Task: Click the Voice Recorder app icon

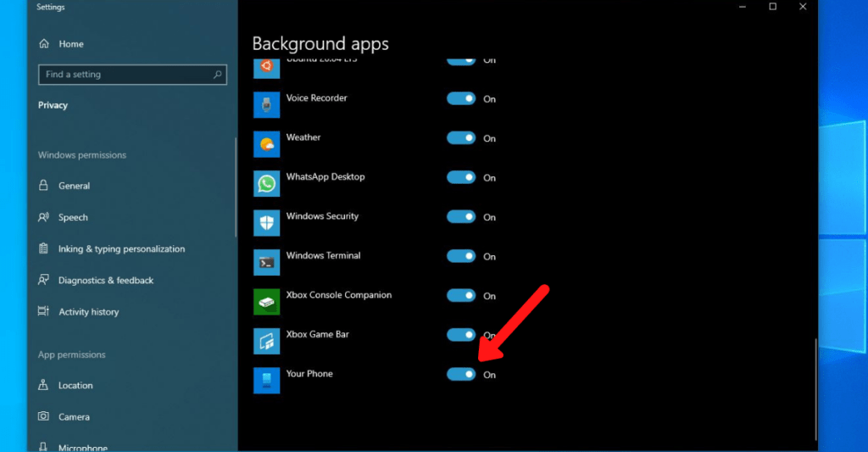Action: point(266,105)
